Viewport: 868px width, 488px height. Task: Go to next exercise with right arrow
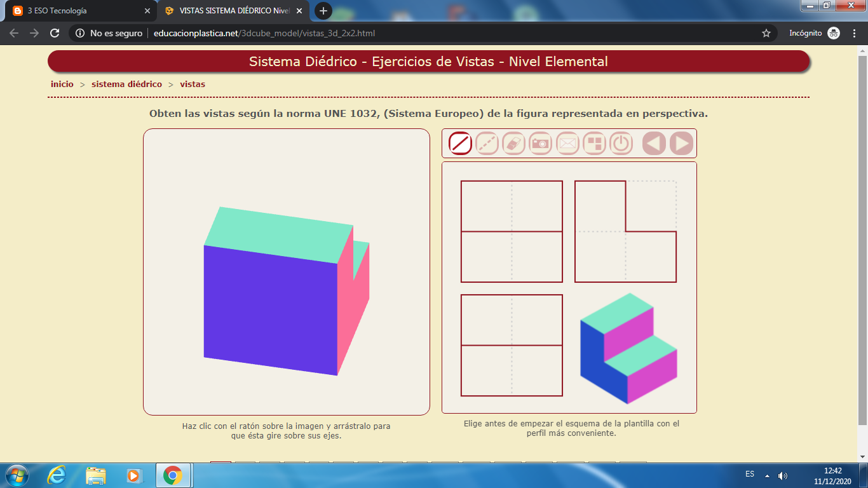tap(681, 144)
